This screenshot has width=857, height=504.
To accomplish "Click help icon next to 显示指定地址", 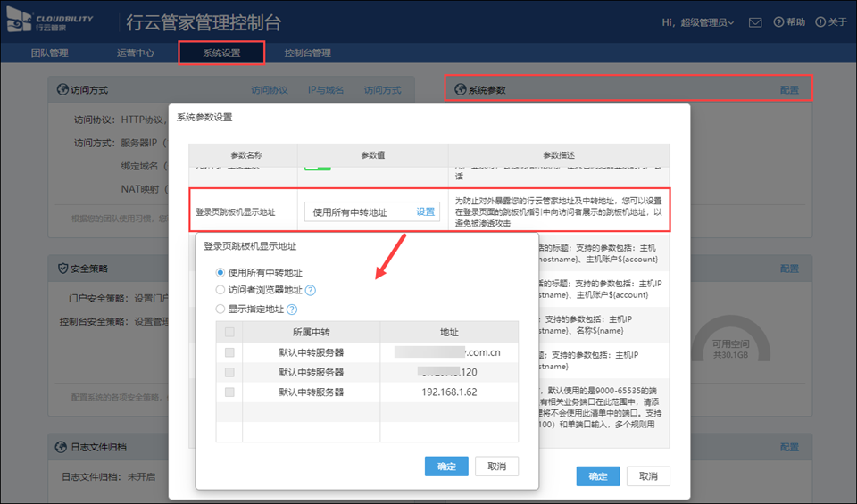I will click(292, 310).
